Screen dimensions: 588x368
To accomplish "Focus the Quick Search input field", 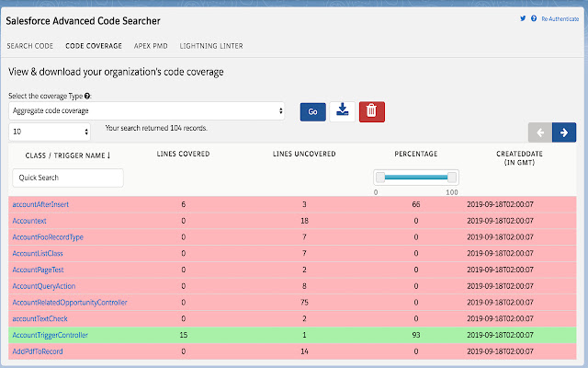I will (x=68, y=178).
